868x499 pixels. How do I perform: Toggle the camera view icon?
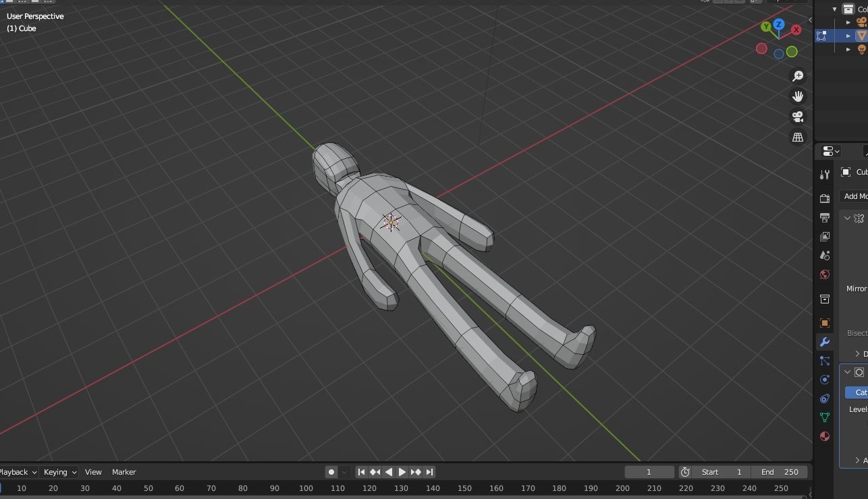click(x=798, y=117)
